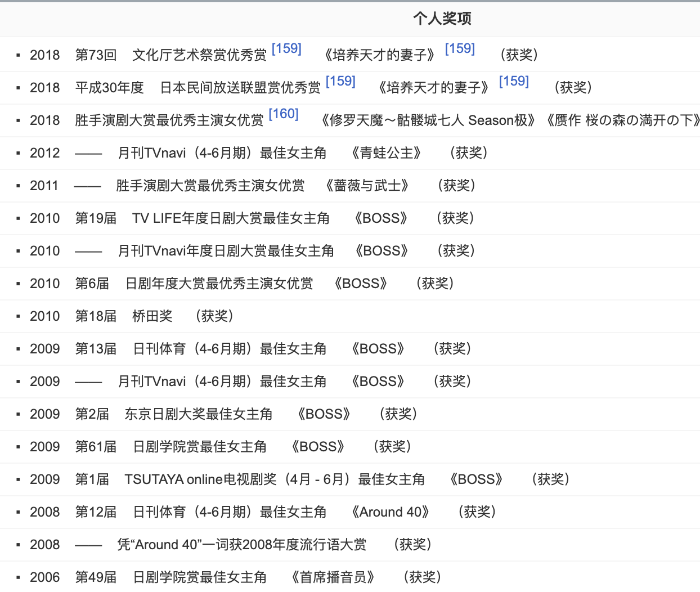
Task: Click 第61届 text in 2009 row
Action: (x=96, y=447)
